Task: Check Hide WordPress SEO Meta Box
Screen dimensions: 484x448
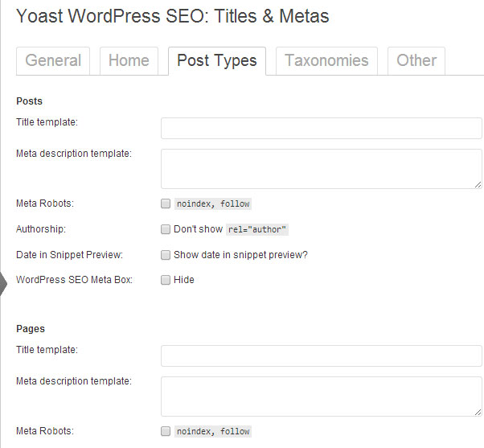Action: click(x=166, y=280)
